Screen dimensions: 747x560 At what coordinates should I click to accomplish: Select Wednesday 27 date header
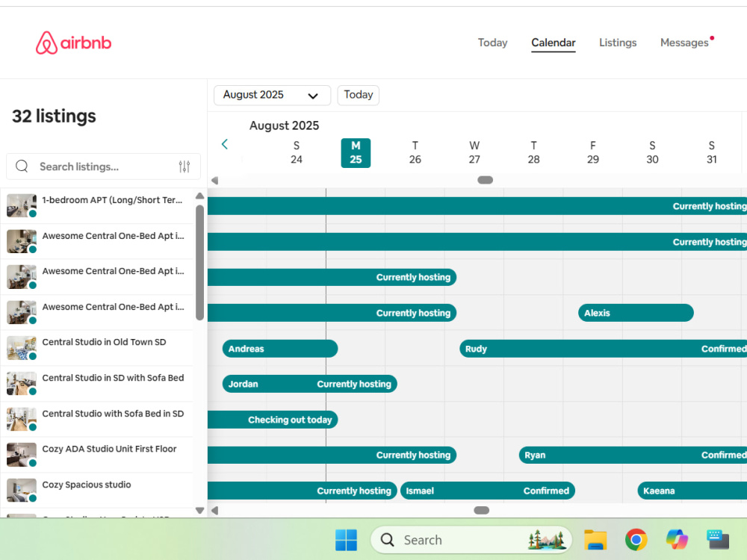[474, 153]
